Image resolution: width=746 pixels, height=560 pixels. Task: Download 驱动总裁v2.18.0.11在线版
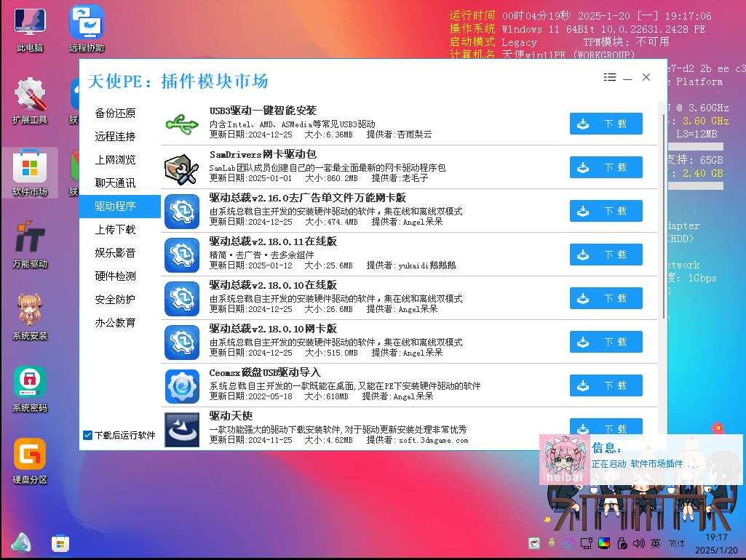click(x=606, y=255)
